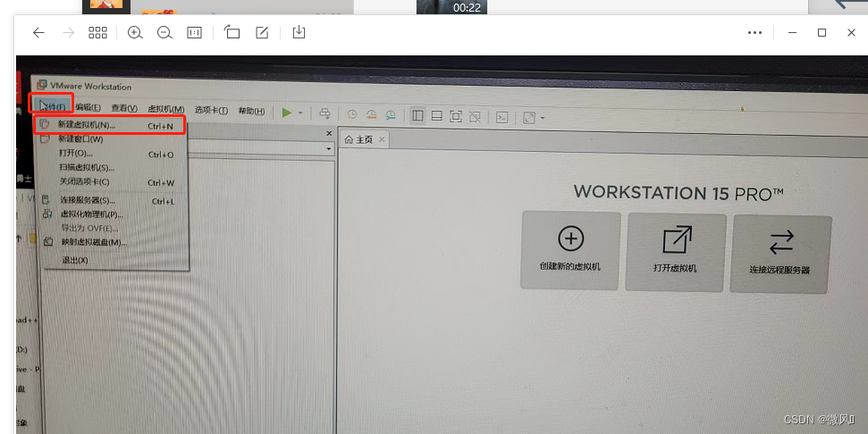Click the stretch guest display icon

coord(529,118)
